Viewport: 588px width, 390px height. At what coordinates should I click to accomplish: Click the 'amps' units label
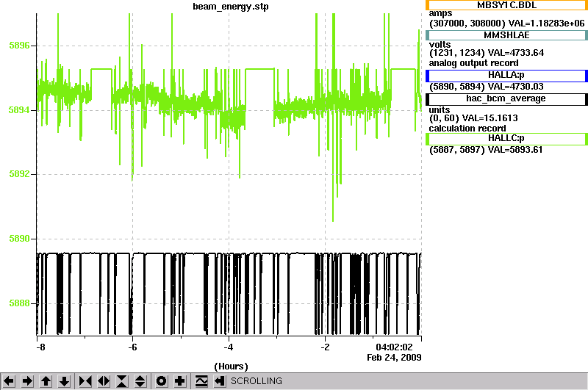[440, 13]
